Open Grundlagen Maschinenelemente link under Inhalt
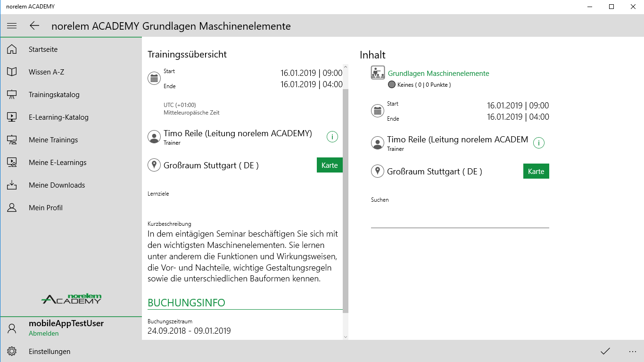The width and height of the screenshot is (644, 362). (x=438, y=74)
